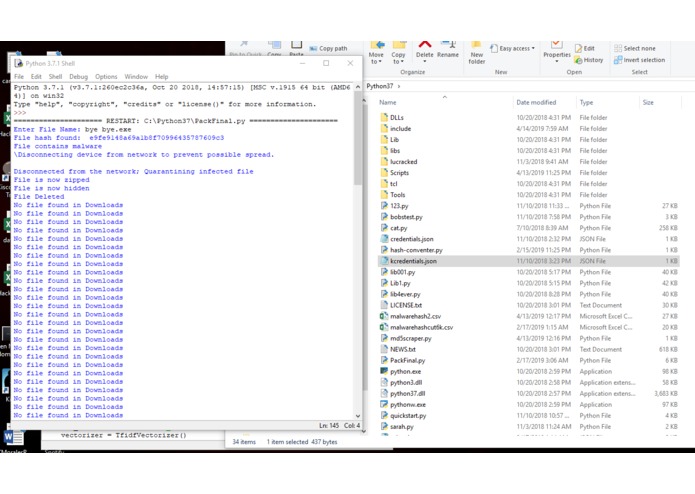Open File menu in Python Shell

coord(19,77)
